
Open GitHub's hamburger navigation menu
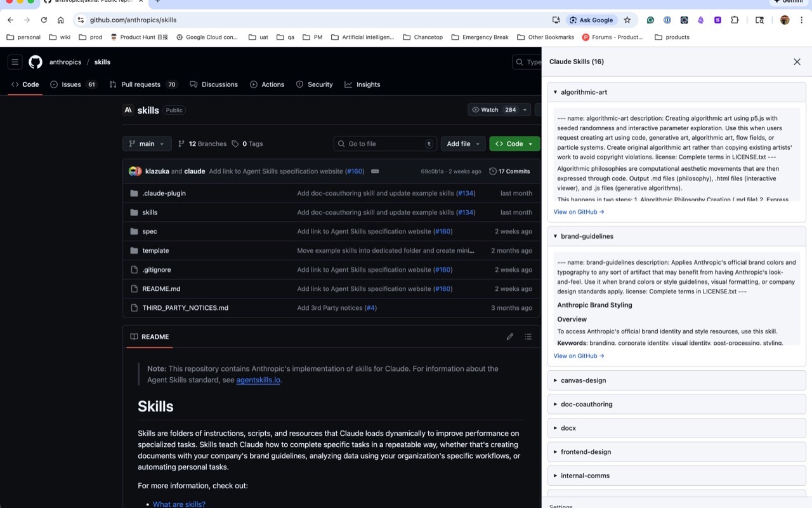15,62
